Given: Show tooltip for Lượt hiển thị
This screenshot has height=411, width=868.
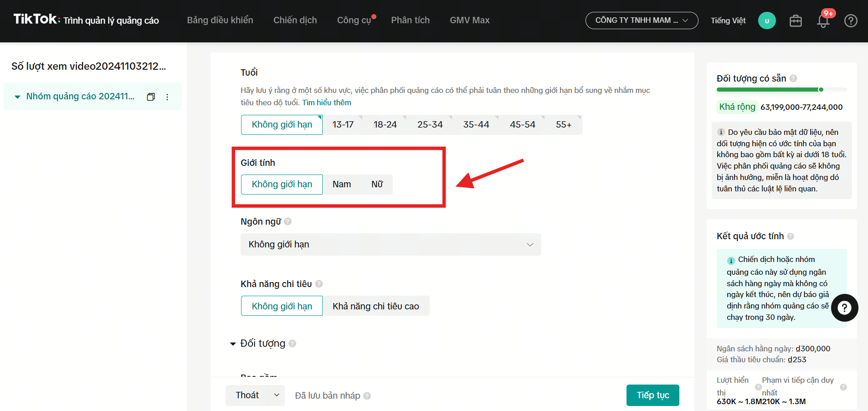Looking at the screenshot, I should (758, 387).
